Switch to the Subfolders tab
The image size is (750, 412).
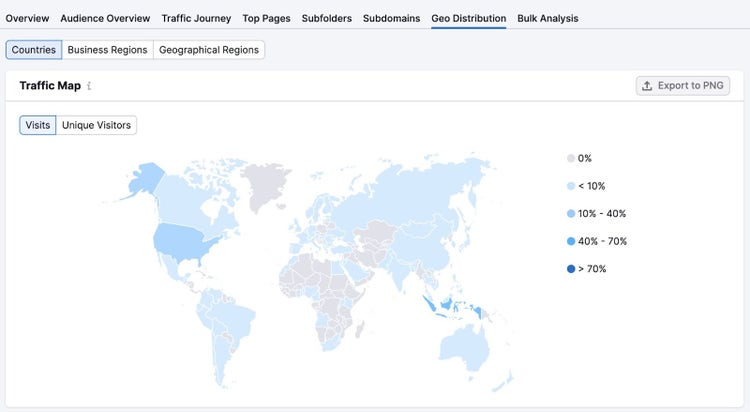pos(327,18)
